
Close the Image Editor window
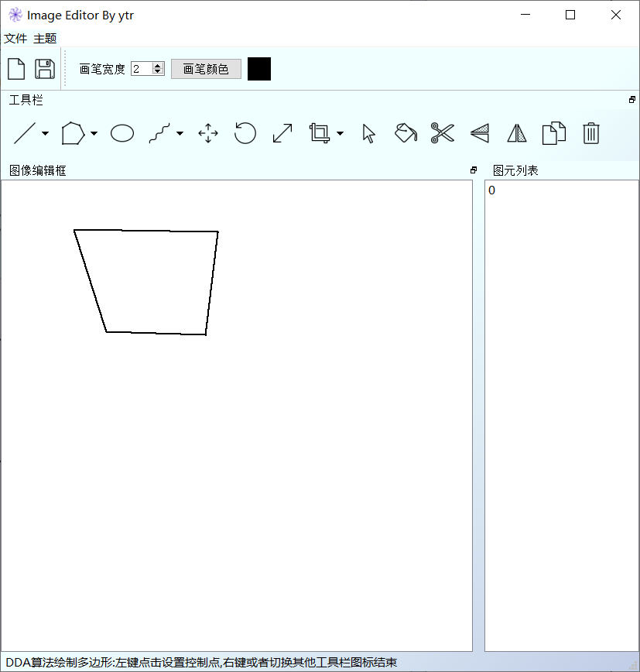[x=615, y=15]
